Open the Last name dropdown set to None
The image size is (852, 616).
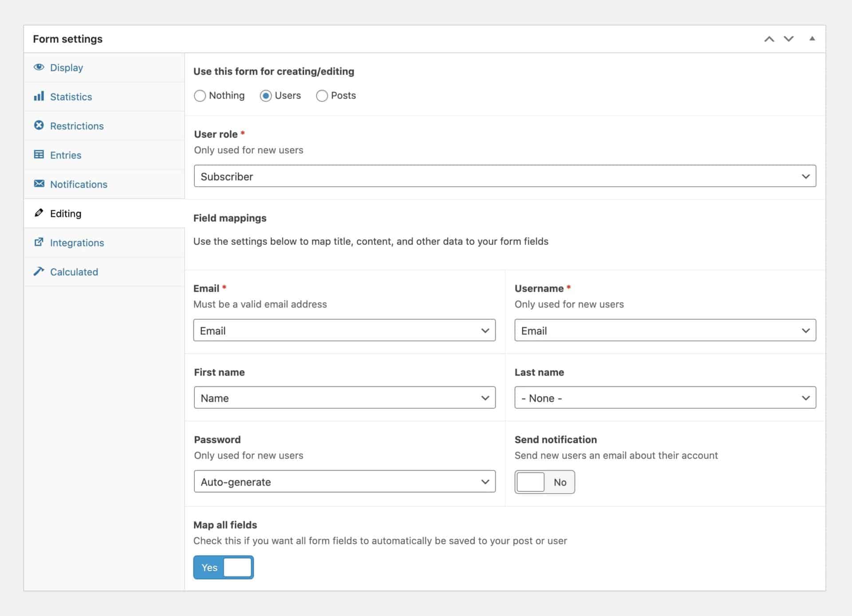click(x=665, y=398)
